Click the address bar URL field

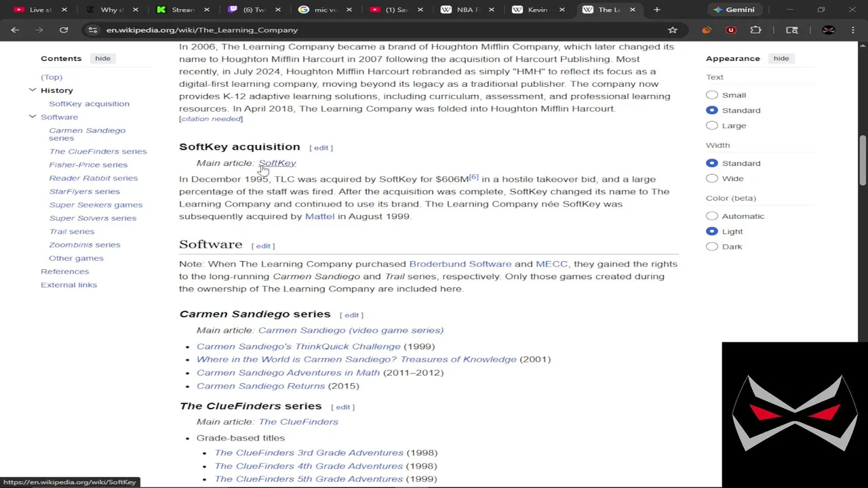[380, 30]
